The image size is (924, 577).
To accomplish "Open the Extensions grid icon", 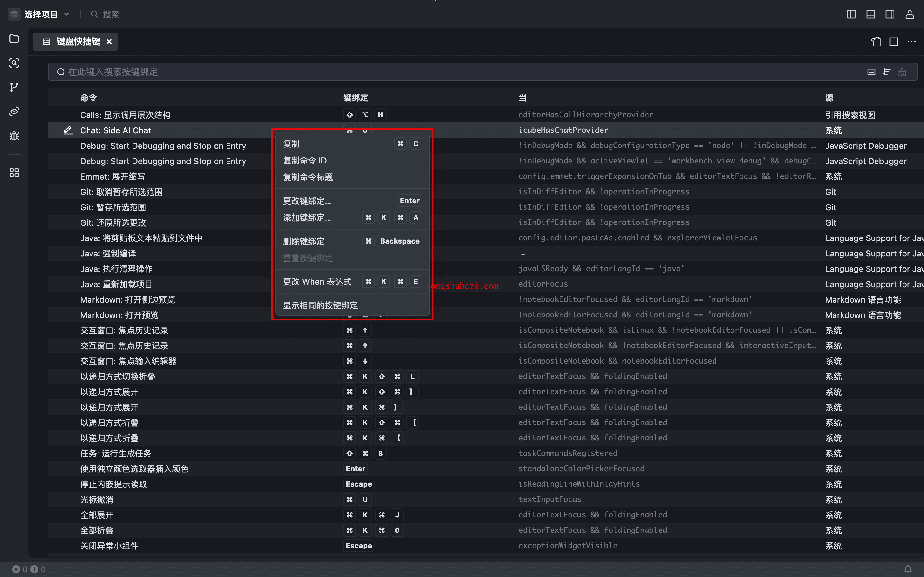I will tap(14, 173).
